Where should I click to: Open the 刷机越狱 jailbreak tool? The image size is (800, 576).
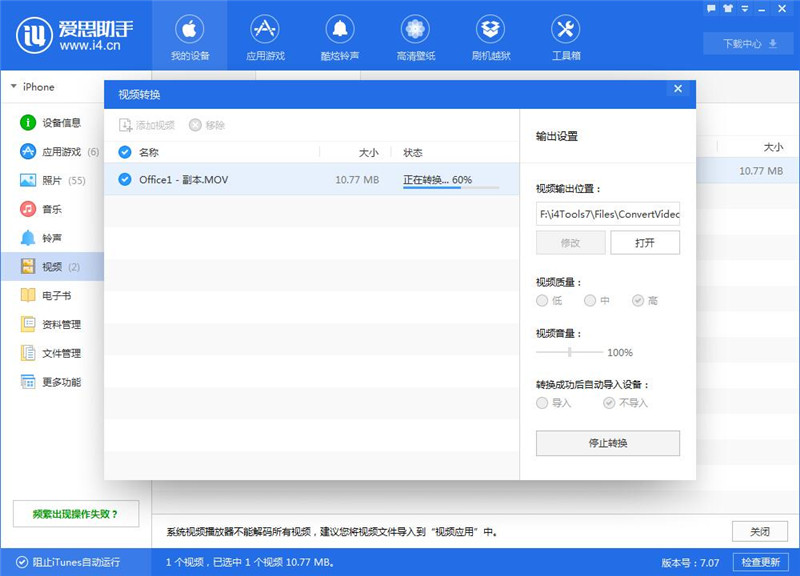tap(489, 37)
